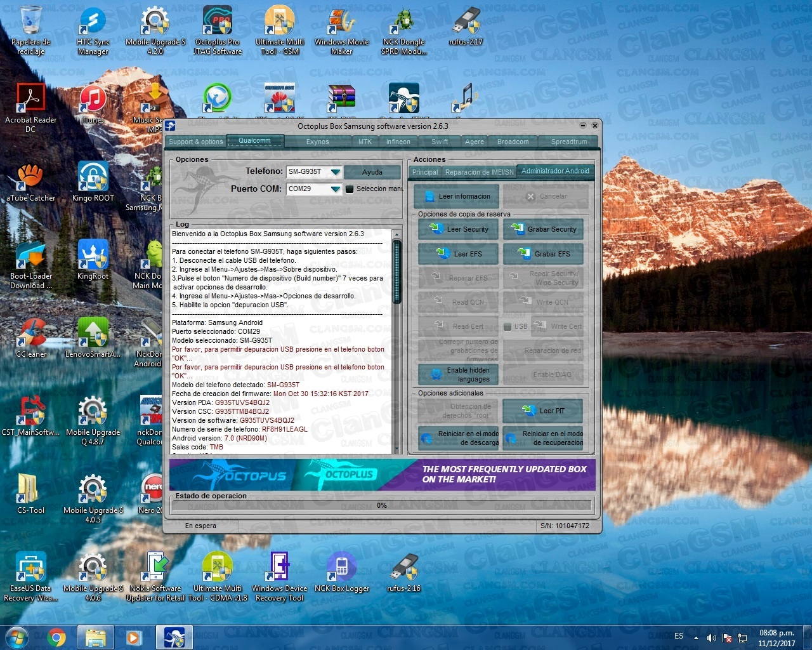This screenshot has height=650, width=812.
Task: Open EaseUS Data Recovery Wizard icon
Action: pyautogui.click(x=30, y=576)
